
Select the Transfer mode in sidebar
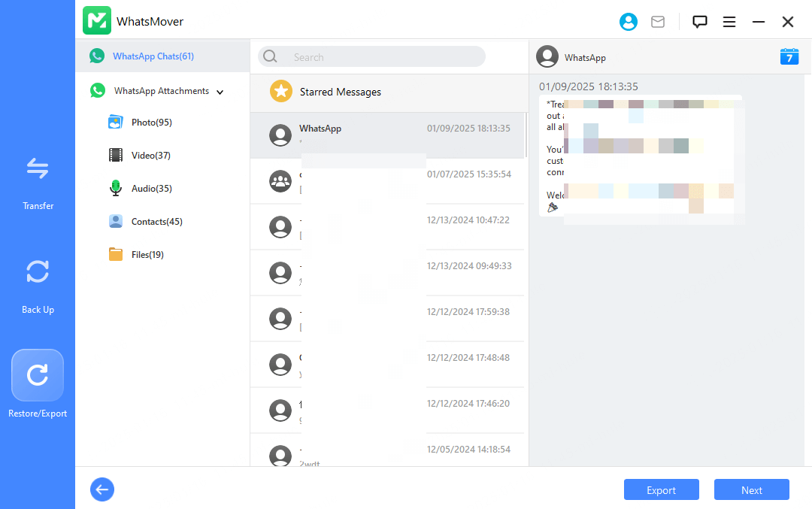pyautogui.click(x=38, y=182)
